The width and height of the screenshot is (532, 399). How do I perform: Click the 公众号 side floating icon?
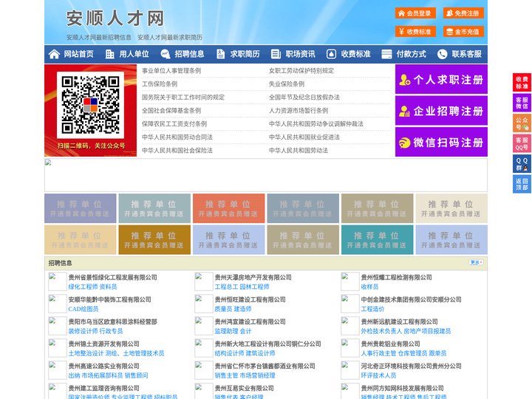522,123
